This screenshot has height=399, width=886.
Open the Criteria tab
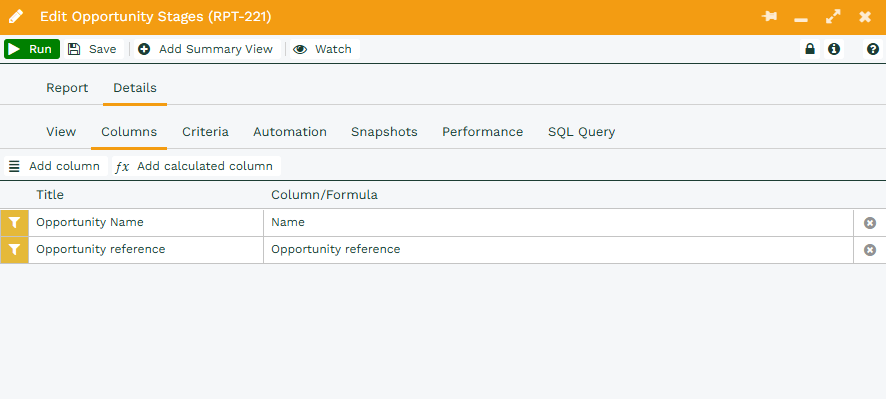205,132
